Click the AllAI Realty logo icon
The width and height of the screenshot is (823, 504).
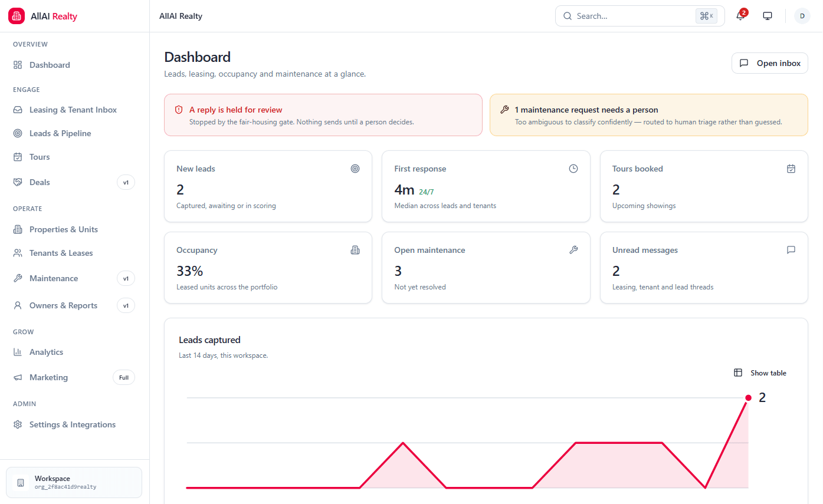pos(17,16)
